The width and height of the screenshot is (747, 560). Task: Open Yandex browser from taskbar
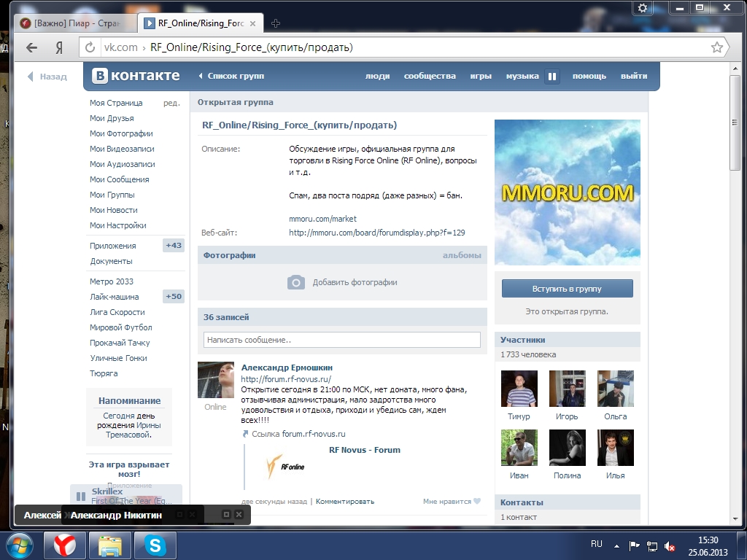65,545
